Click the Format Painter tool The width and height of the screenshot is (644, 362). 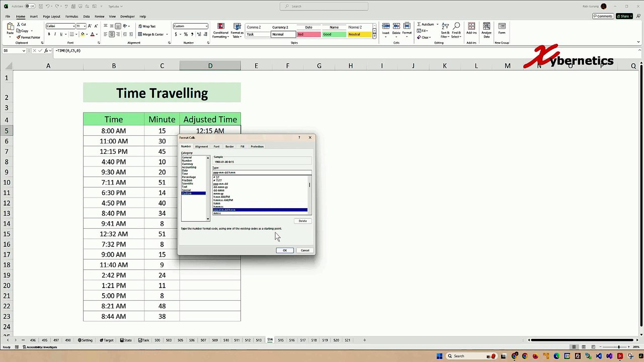29,37
